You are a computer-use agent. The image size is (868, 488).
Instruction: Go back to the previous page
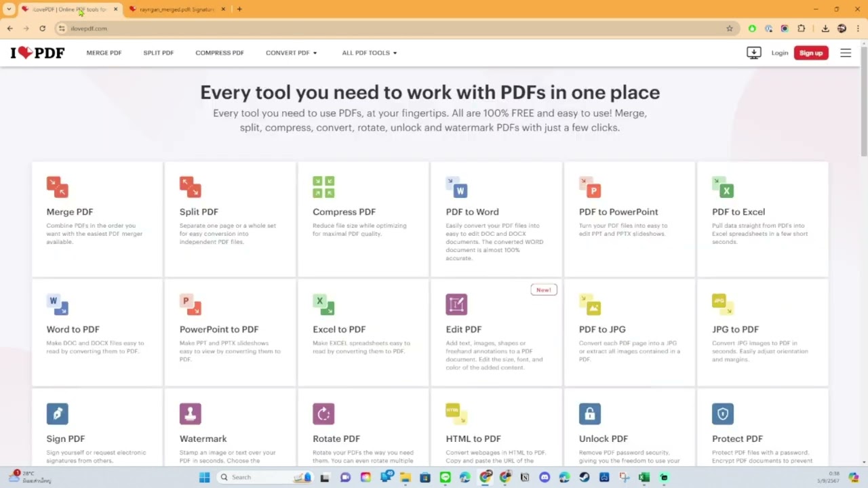9,28
